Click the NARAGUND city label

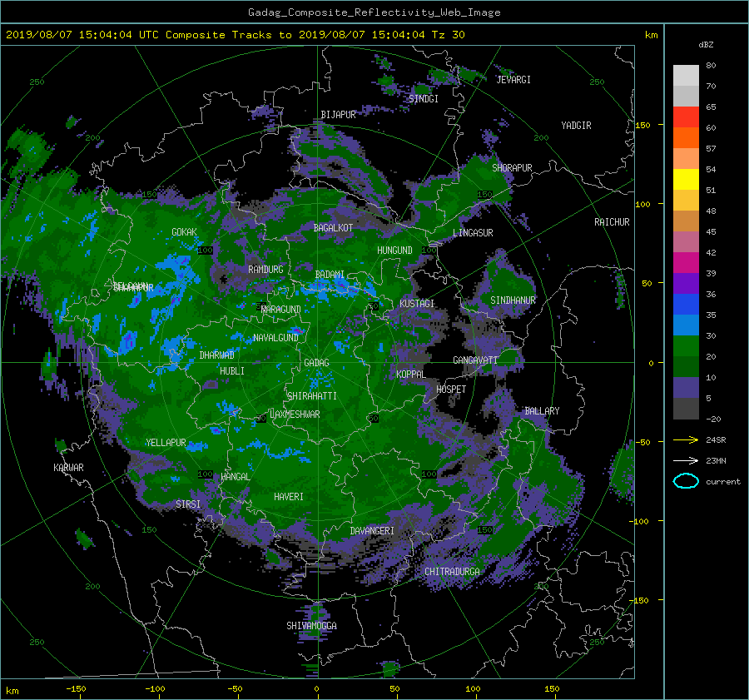(281, 310)
